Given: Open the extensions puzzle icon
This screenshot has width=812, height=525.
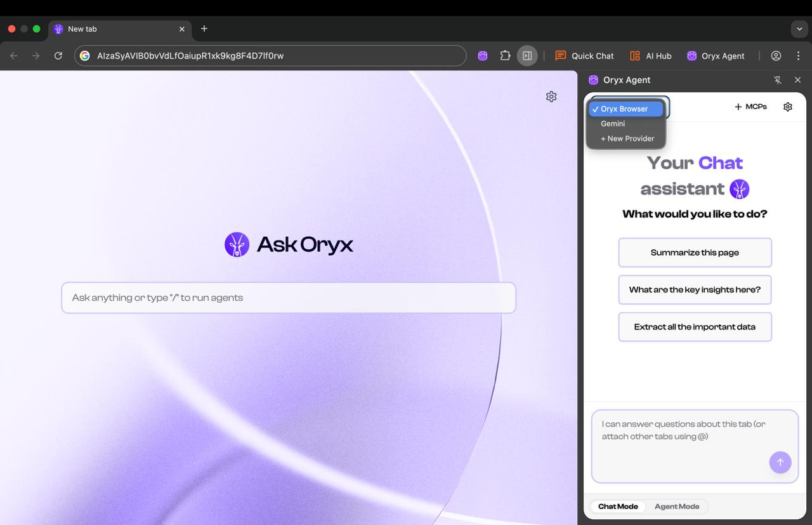Looking at the screenshot, I should 505,56.
